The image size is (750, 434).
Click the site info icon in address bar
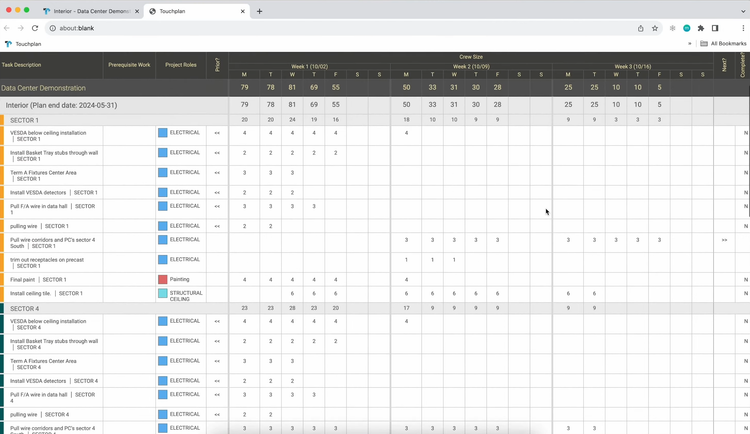tap(53, 28)
